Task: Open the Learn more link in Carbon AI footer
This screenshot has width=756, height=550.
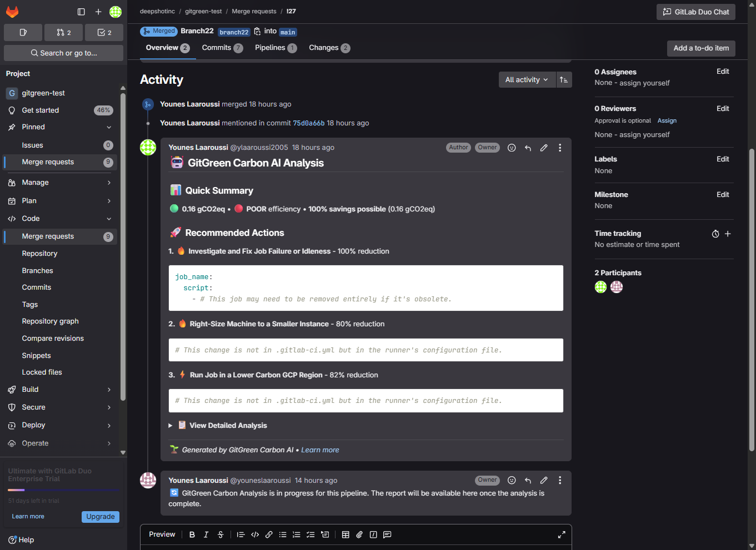Action: coord(320,450)
